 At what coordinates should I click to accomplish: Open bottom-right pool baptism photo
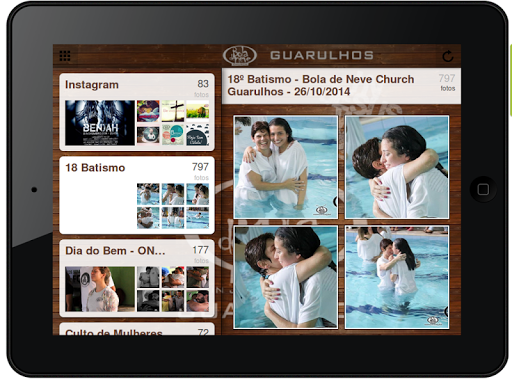pos(397,277)
